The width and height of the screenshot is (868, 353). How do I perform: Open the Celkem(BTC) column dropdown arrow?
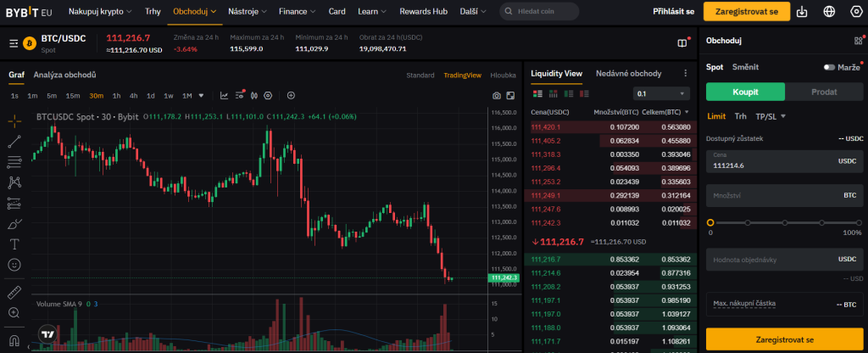point(687,112)
